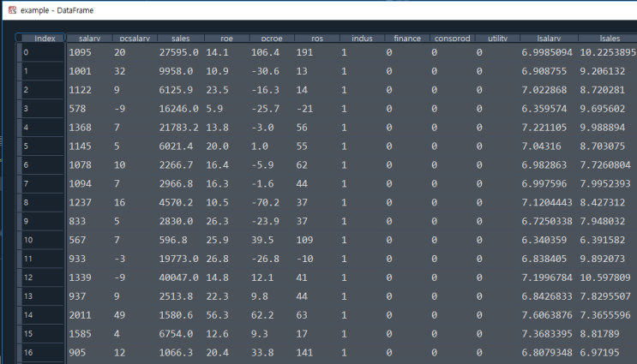Select pcroe cell 106.4

click(265, 52)
